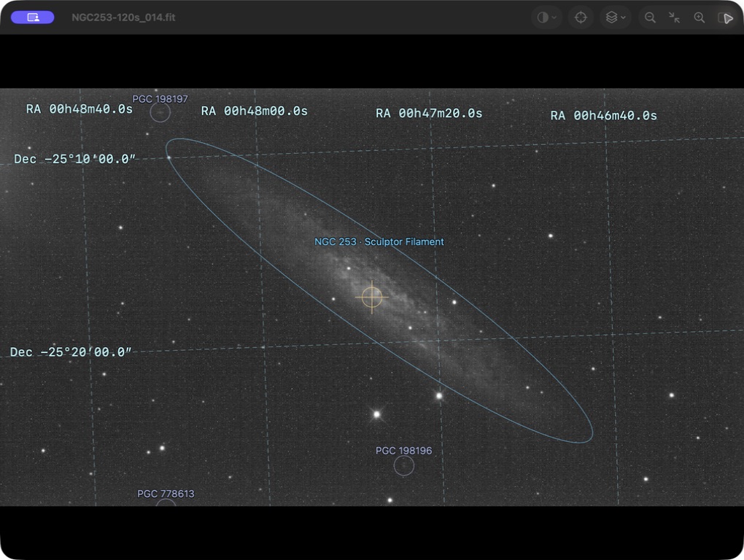The width and height of the screenshot is (744, 560).
Task: Toggle the purple sidebar button
Action: [x=32, y=17]
